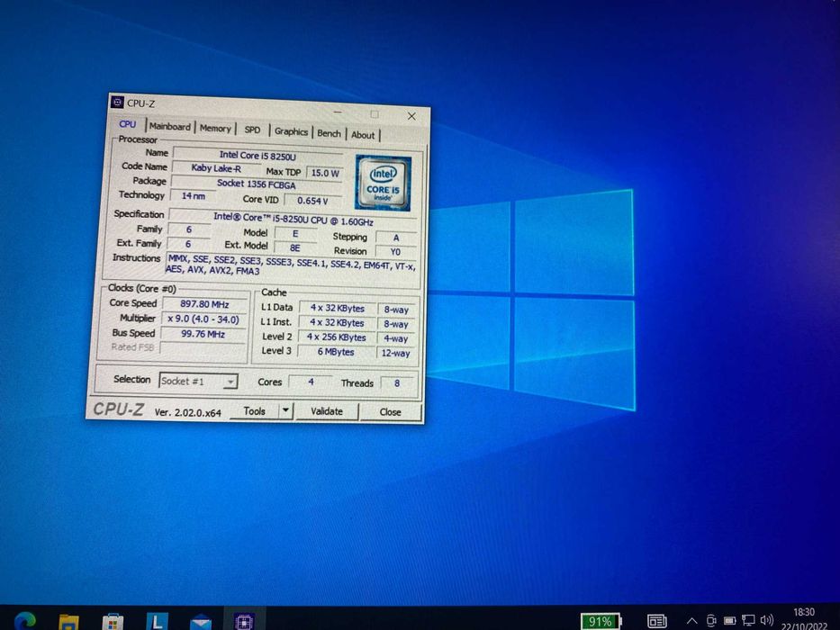The height and width of the screenshot is (630, 840).
Task: Launch Microsoft Store from the taskbar
Action: pyautogui.click(x=113, y=622)
